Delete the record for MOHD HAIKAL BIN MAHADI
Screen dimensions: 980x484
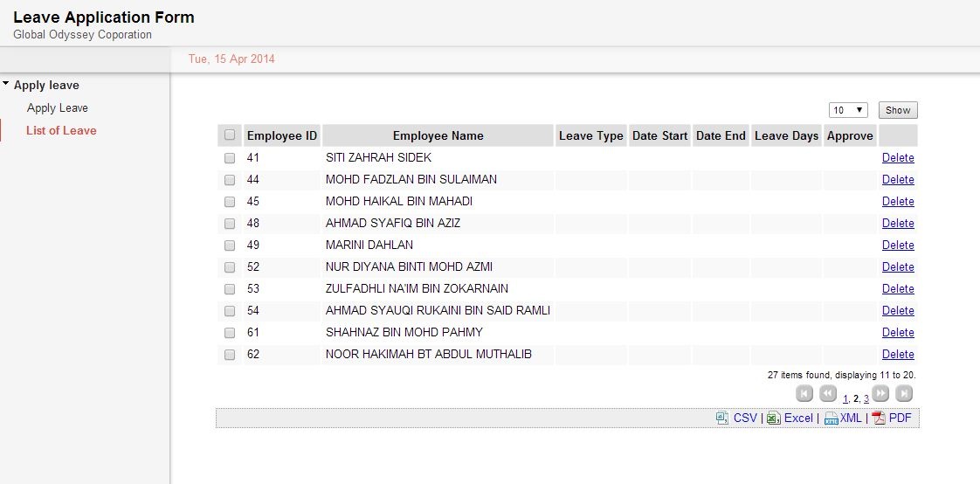[x=898, y=202]
